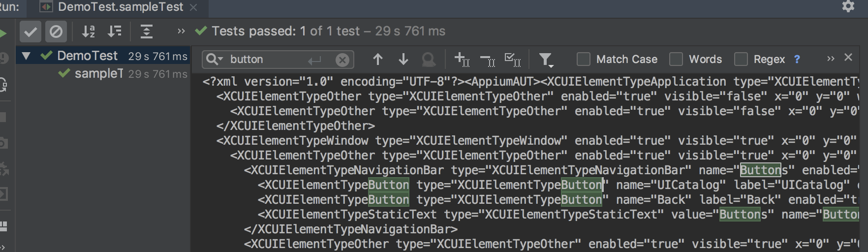Select the sampleTest result in the tree

coord(98,74)
